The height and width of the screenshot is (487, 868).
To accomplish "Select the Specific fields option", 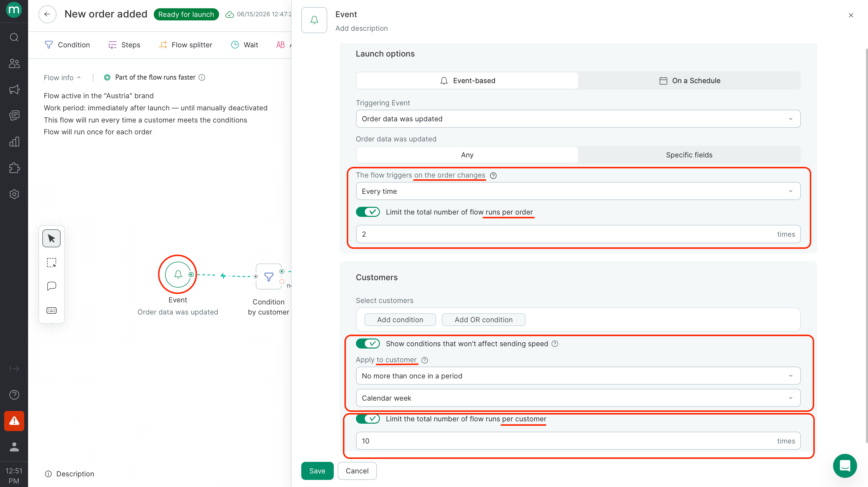I will pyautogui.click(x=689, y=155).
